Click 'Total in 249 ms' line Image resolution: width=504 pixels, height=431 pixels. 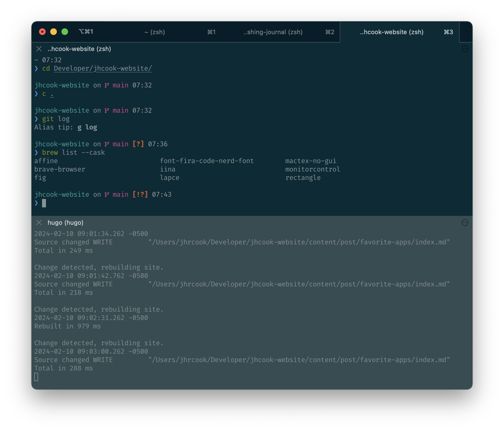(x=64, y=251)
